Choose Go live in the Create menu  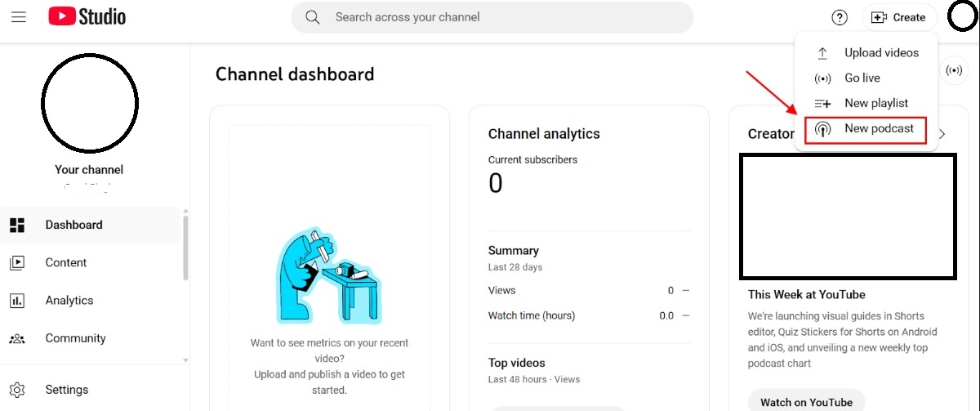(866, 78)
